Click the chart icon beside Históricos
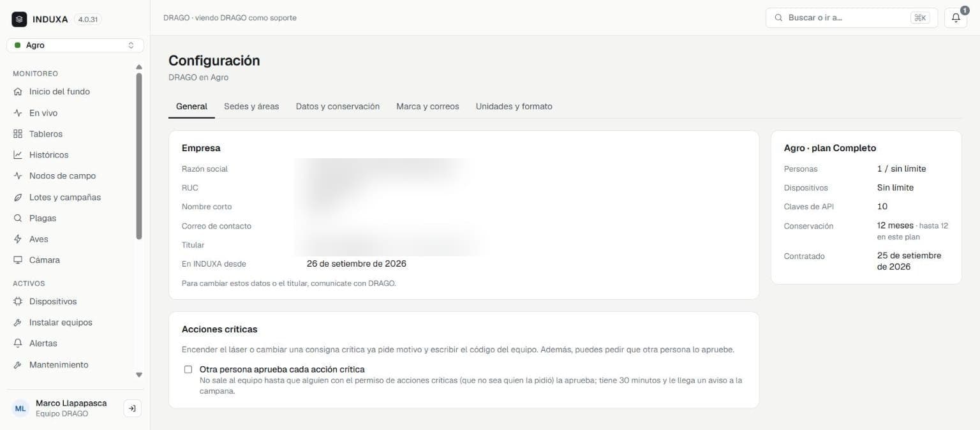 pyautogui.click(x=18, y=155)
